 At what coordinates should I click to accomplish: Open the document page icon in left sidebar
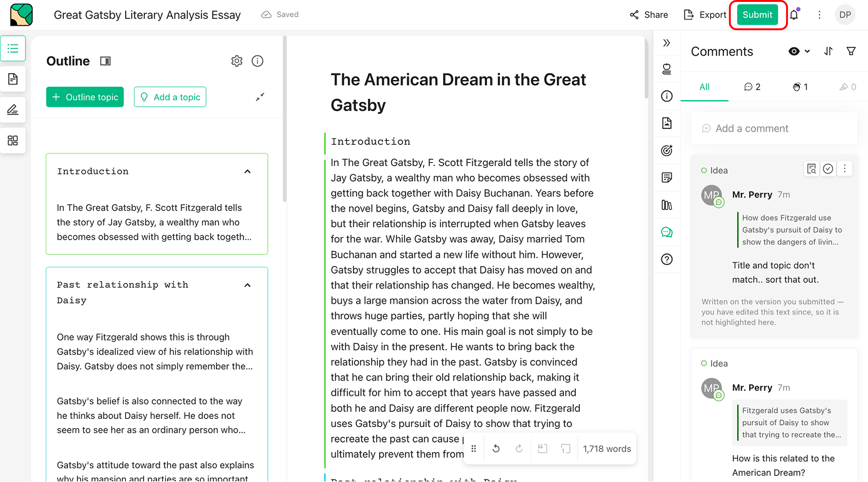[x=13, y=79]
